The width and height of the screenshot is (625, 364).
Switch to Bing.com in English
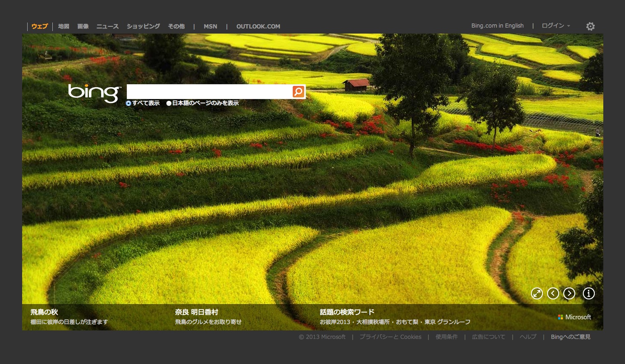point(497,26)
